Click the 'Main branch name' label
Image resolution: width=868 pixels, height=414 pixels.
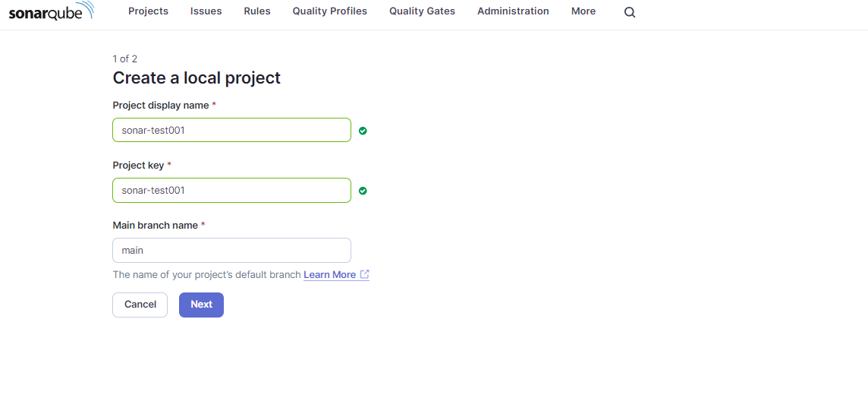[x=156, y=226]
